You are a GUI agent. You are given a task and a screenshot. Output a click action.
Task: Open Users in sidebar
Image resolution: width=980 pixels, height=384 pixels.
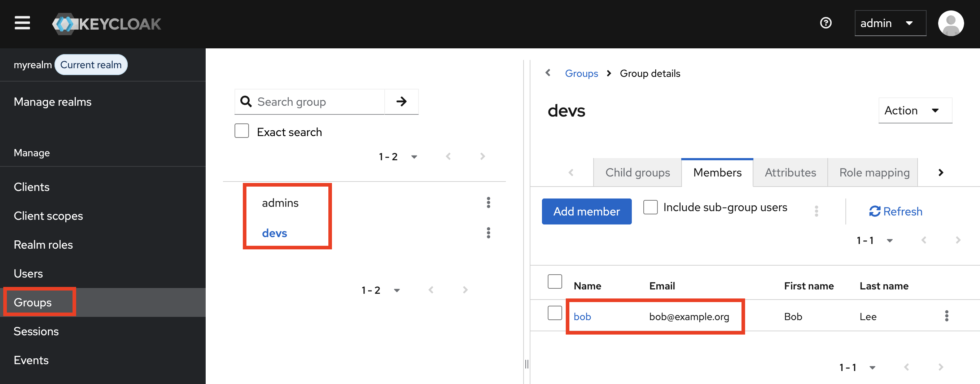pos(103,274)
